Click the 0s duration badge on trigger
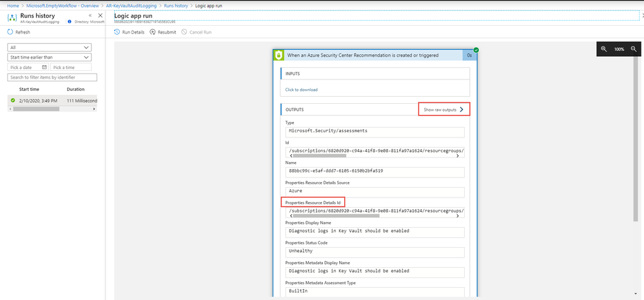The width and height of the screenshot is (644, 300). (469, 55)
